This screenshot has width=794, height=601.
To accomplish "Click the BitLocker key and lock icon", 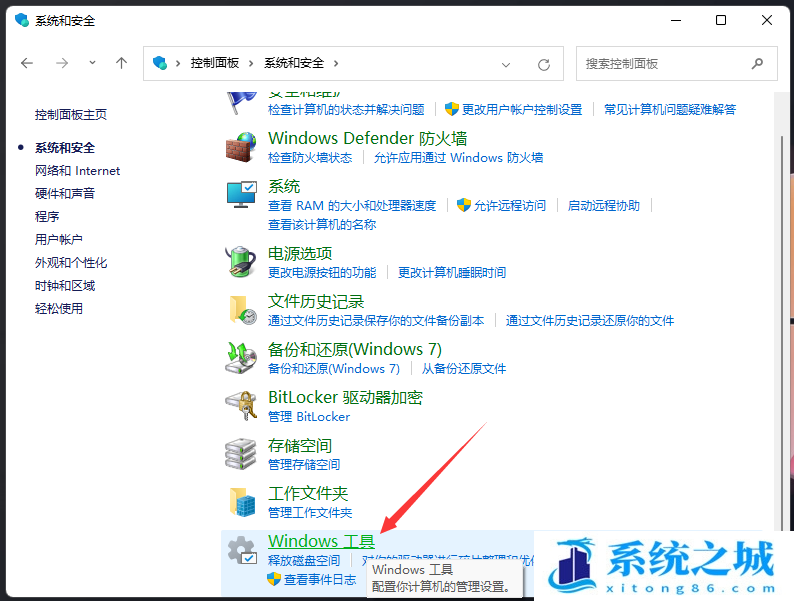I will (241, 406).
